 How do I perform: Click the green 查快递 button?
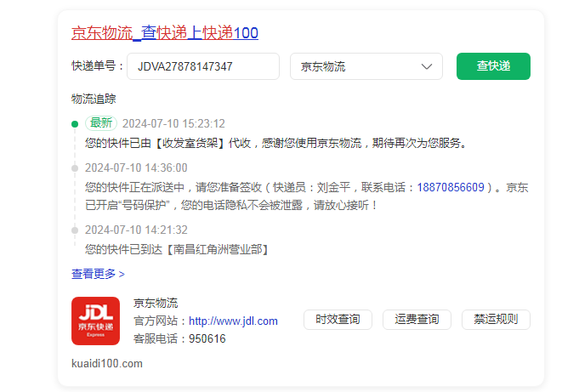pyautogui.click(x=493, y=66)
